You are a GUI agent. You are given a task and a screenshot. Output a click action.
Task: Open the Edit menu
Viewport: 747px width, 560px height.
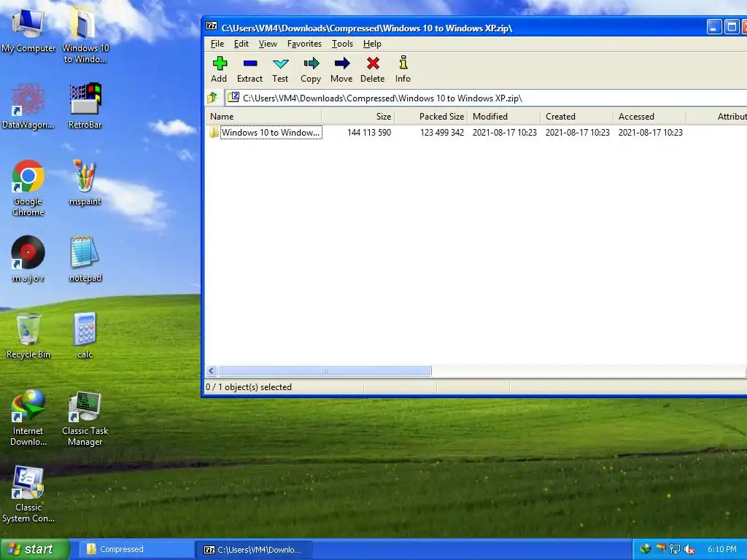(241, 44)
